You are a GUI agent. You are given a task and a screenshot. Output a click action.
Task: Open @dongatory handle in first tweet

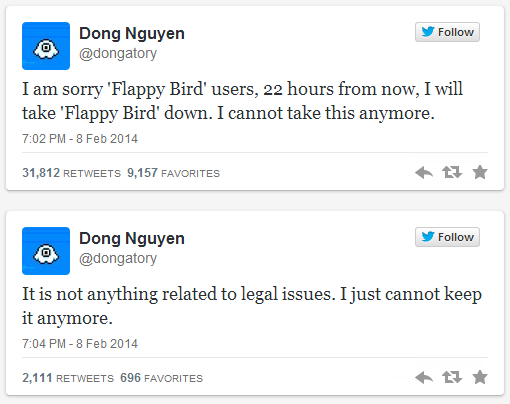tap(118, 54)
